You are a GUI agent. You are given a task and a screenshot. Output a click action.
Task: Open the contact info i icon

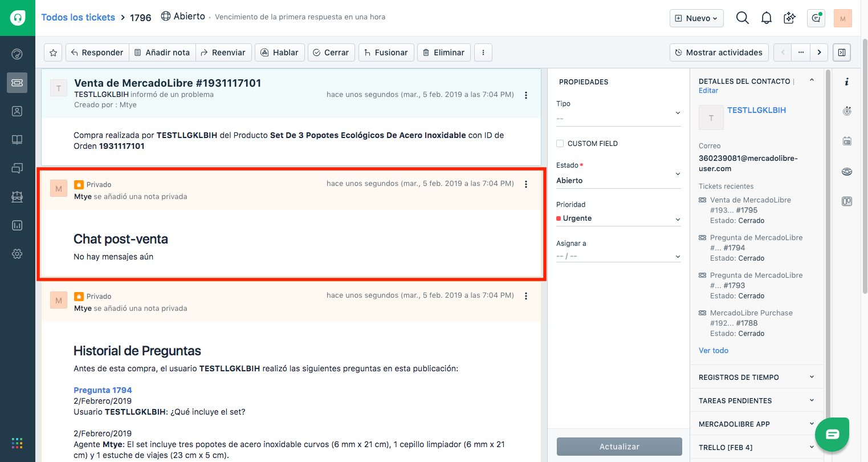(x=847, y=82)
